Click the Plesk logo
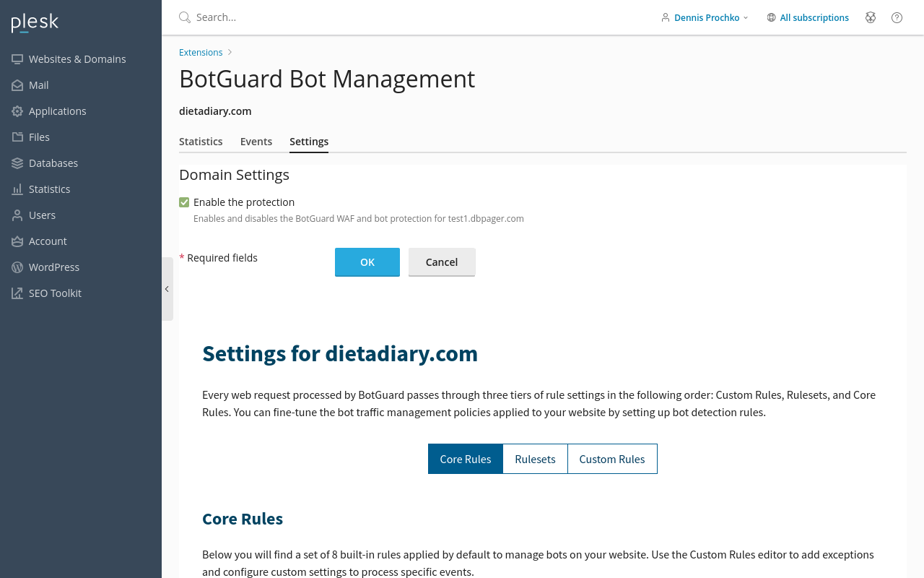The image size is (924, 578). [x=35, y=22]
